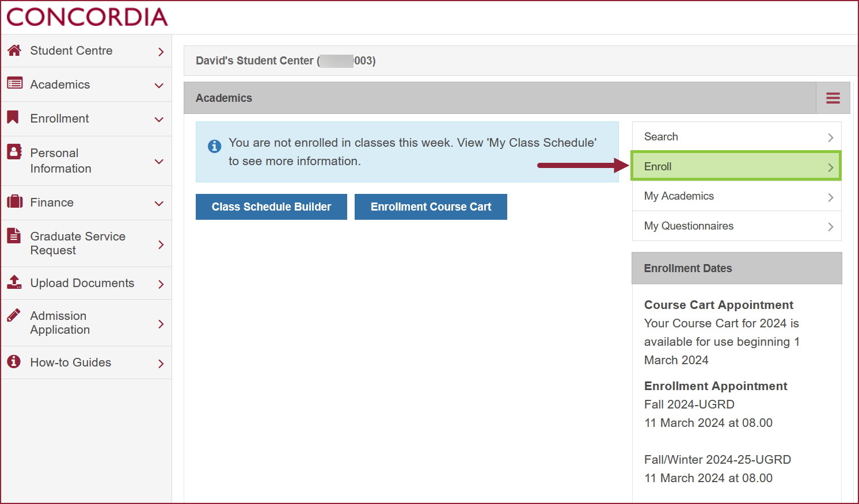Viewport: 859px width, 504px height.
Task: Select the highlighted Enroll link
Action: (736, 166)
